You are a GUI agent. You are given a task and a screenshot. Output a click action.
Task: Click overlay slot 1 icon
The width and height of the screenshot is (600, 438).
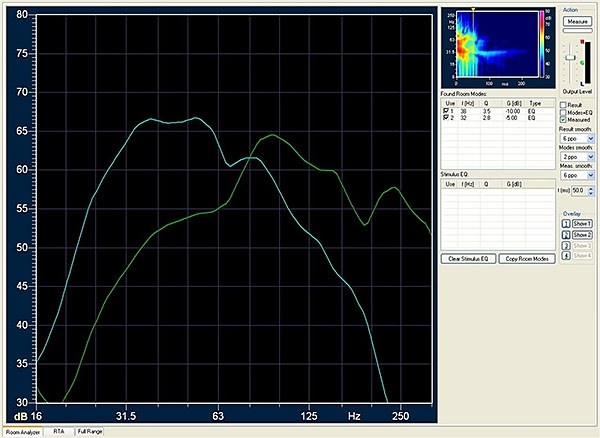(x=566, y=224)
